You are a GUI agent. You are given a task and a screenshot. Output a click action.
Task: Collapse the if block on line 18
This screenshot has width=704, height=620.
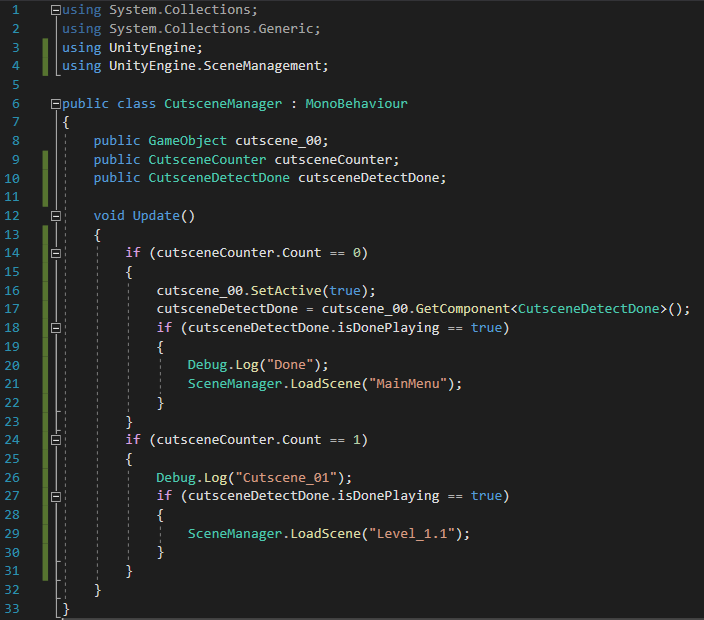coord(55,328)
